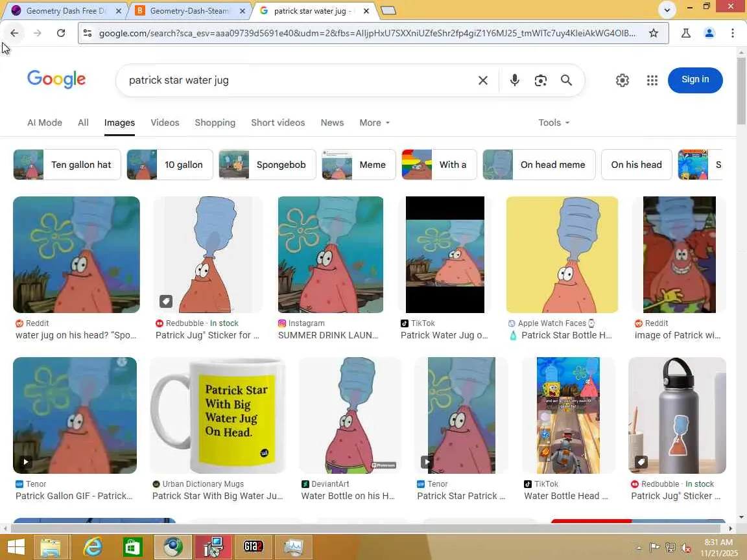Open the Reddit image of Patrick link
This screenshot has height=560, width=747.
[678, 334]
